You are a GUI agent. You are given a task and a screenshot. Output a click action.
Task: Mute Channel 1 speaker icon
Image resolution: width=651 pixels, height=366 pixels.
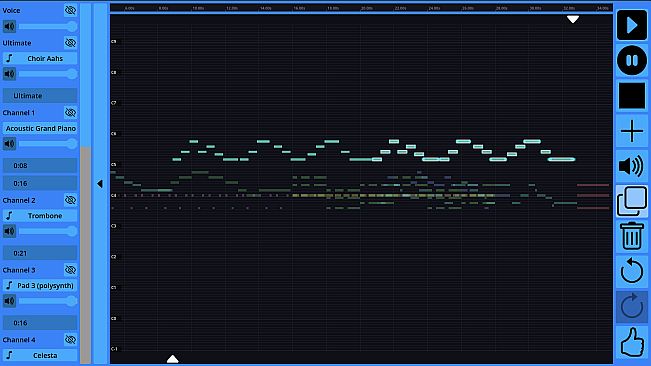[x=9, y=144]
